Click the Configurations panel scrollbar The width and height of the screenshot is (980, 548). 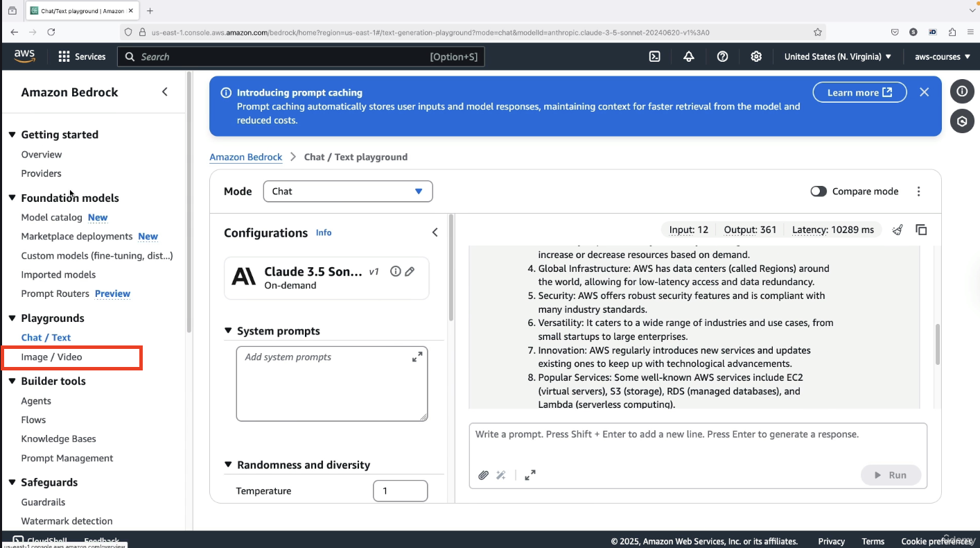[451, 268]
